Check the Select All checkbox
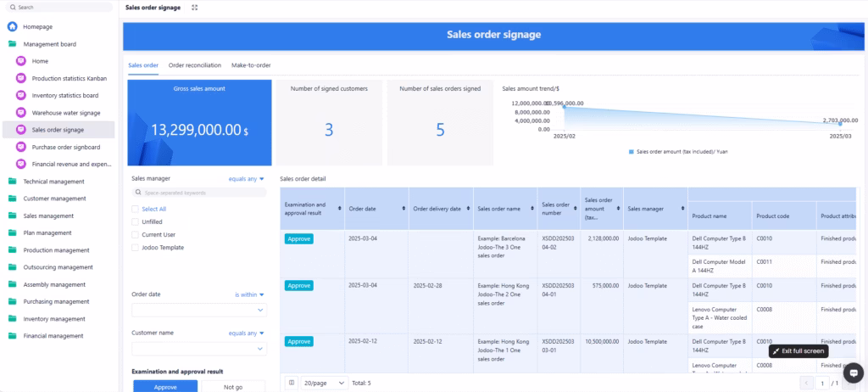The height and width of the screenshot is (392, 868). [135, 209]
